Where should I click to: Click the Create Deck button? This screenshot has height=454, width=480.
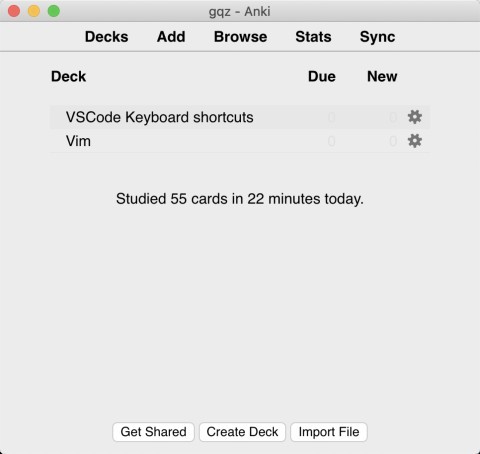click(x=242, y=432)
